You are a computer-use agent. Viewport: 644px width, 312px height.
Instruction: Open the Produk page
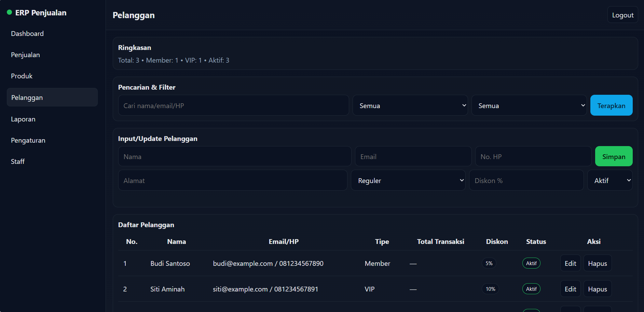click(22, 76)
